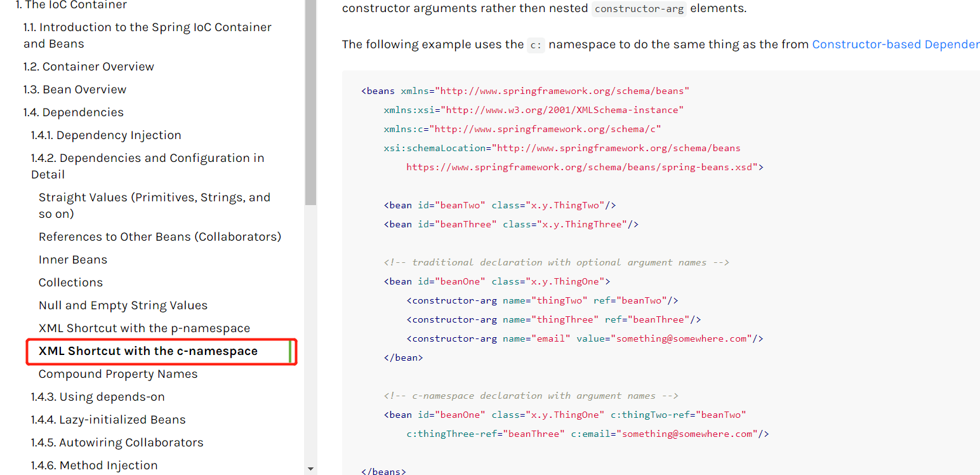Open XML Shortcut with the p-namespace
This screenshot has width=980, height=475.
[144, 328]
